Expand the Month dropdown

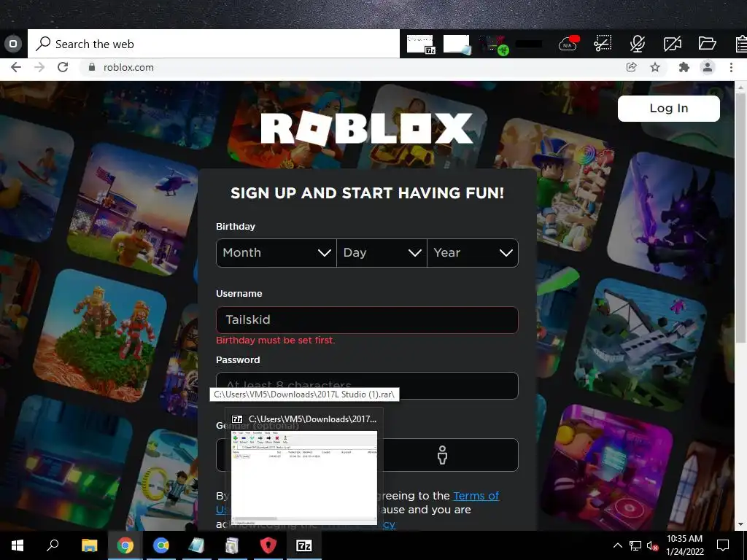point(276,253)
